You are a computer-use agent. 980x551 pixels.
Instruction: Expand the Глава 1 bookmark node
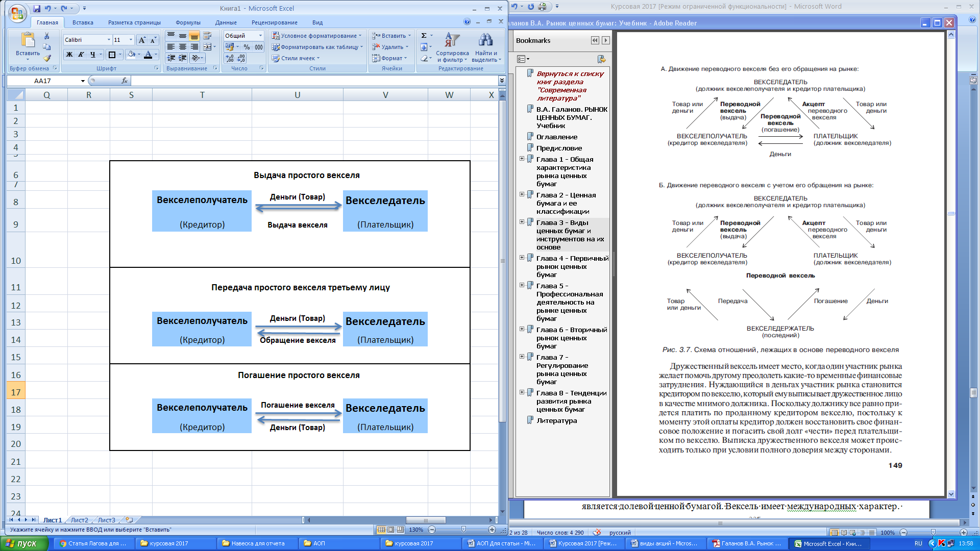tap(522, 159)
